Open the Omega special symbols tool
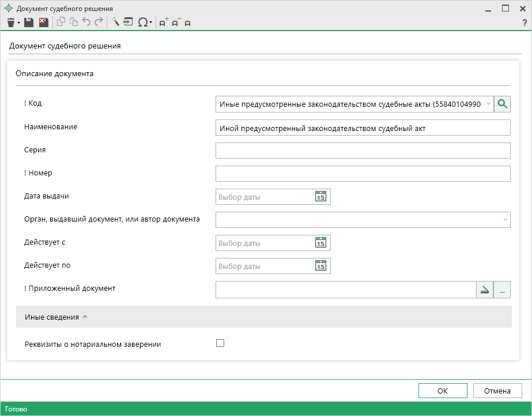The image size is (532, 416). (x=143, y=23)
